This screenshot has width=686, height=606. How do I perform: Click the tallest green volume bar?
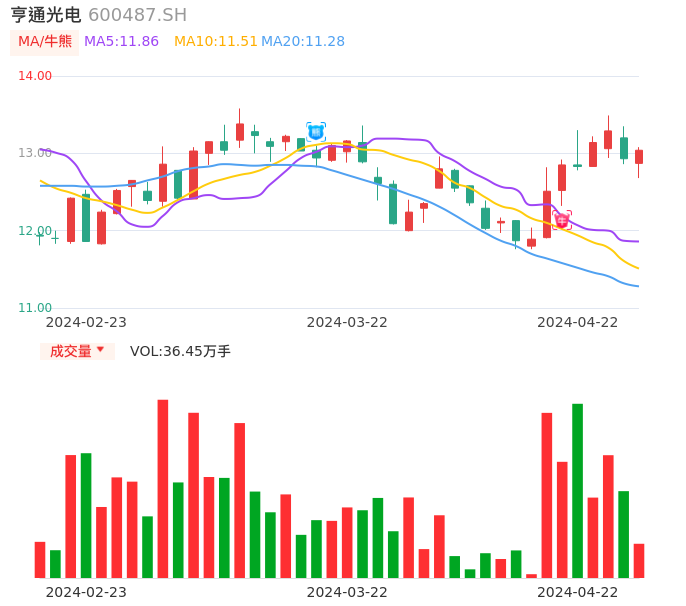(577, 490)
